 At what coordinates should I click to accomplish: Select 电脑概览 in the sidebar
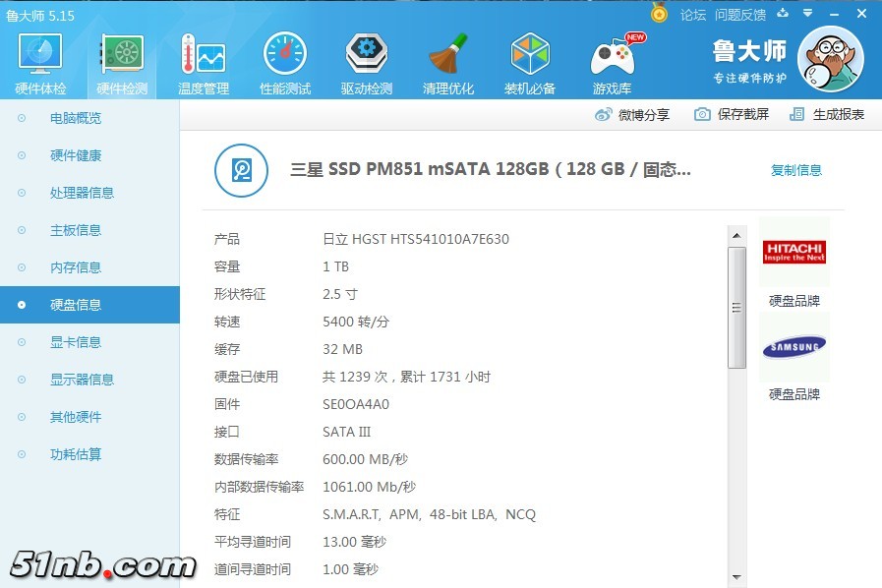[76, 118]
